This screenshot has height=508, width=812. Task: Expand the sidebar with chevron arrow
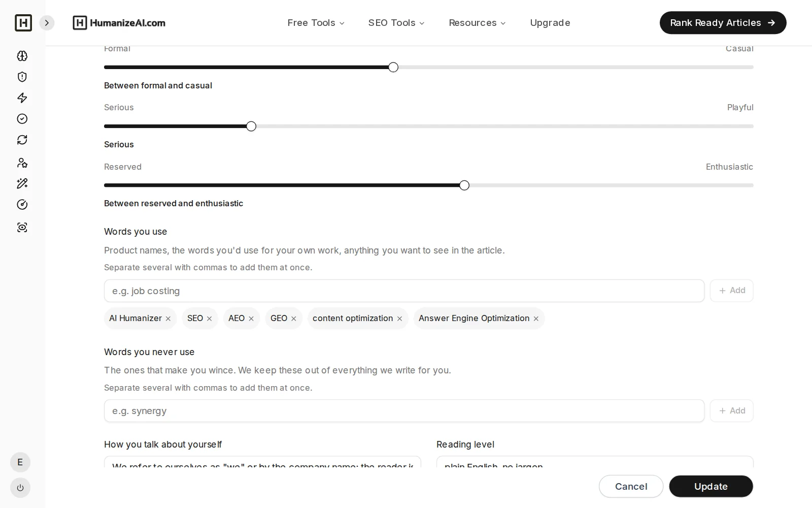[47, 23]
